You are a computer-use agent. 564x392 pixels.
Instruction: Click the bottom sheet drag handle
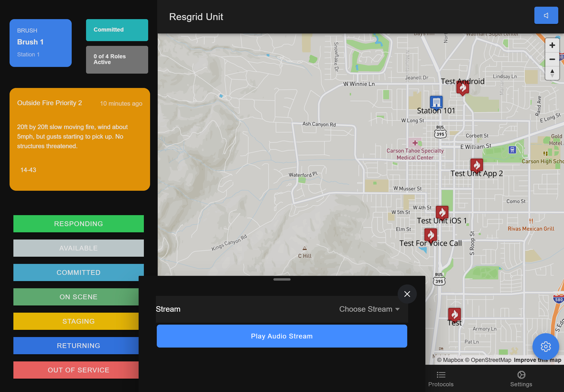click(x=282, y=279)
